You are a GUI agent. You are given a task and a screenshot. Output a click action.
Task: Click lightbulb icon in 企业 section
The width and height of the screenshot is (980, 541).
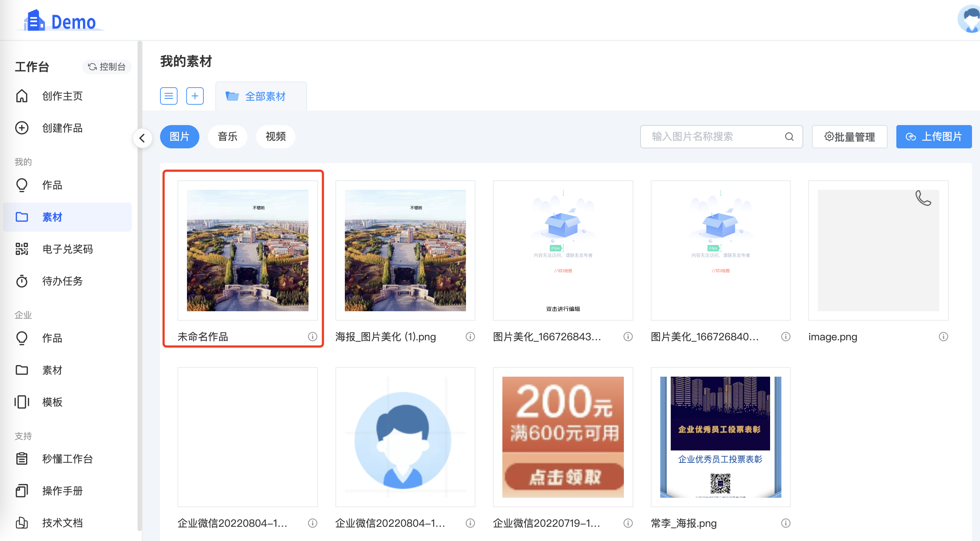[x=22, y=338]
